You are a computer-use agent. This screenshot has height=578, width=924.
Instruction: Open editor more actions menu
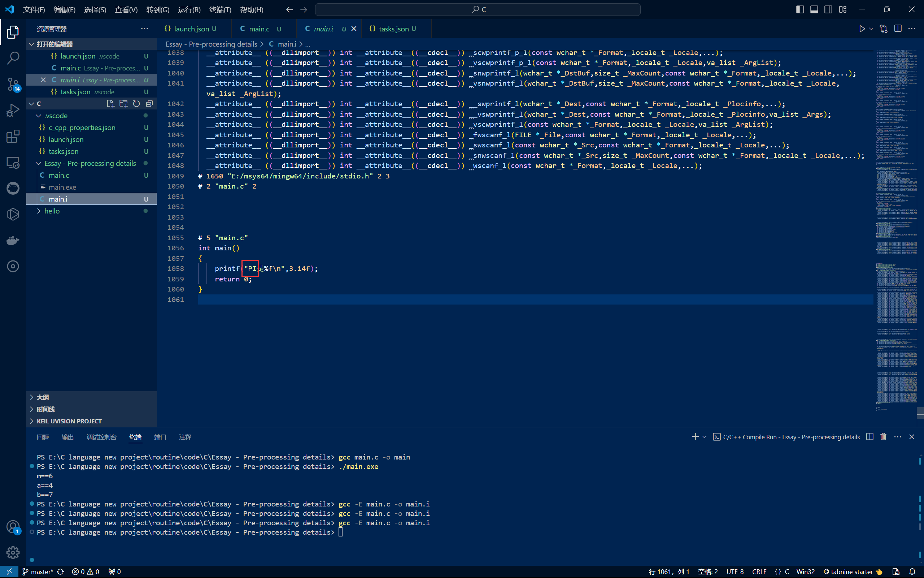click(x=912, y=29)
